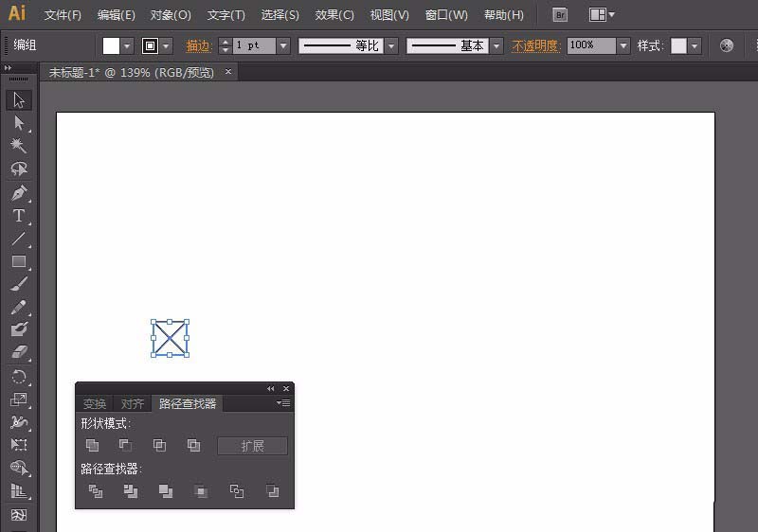758x532 pixels.
Task: Select the Warp tool
Action: tap(19, 422)
